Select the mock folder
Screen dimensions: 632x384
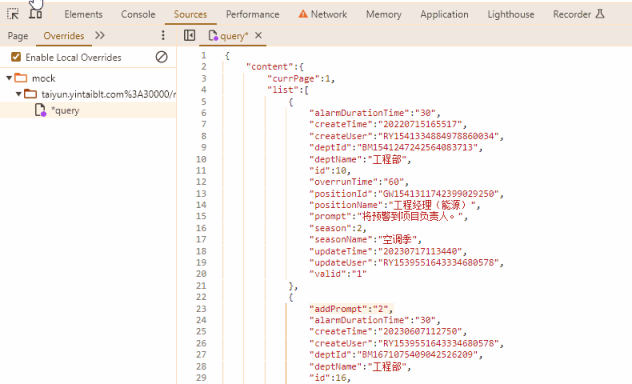click(x=44, y=78)
